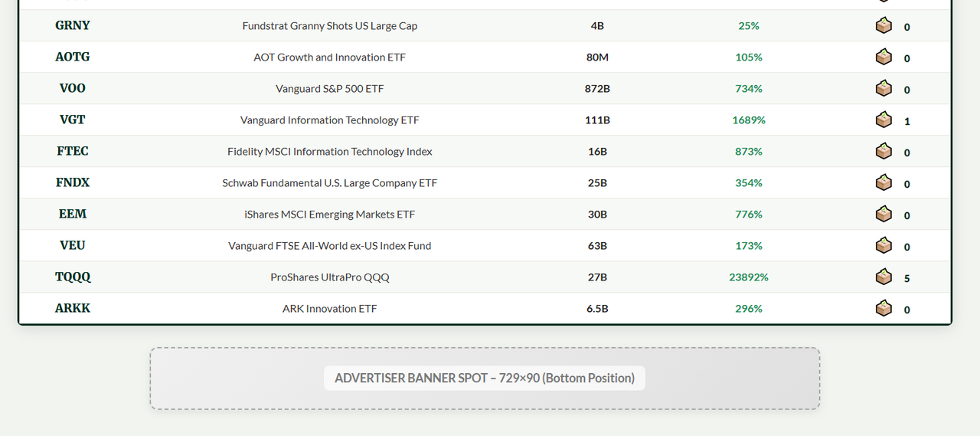The image size is (980, 436).
Task: Click the 111B asset value for VGT
Action: 597,120
